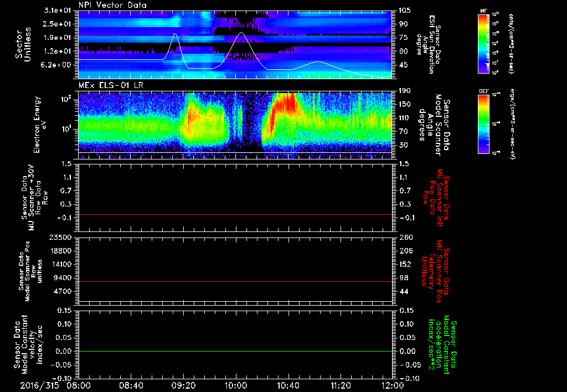Click the 3.1e+01 sector tick label
Image resolution: width=567 pixels, height=392 pixels.
58,11
